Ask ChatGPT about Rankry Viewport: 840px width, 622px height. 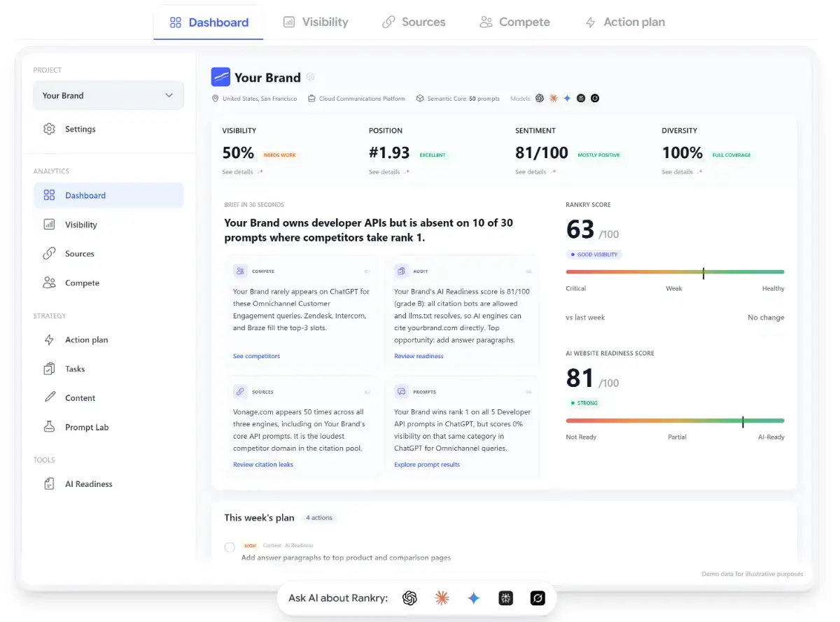tap(410, 598)
